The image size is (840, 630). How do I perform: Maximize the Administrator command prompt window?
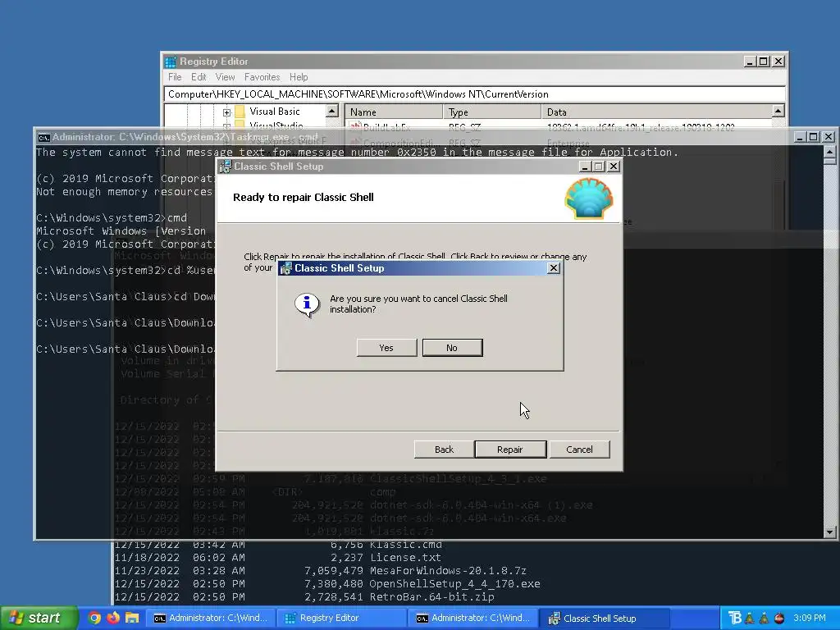point(814,137)
